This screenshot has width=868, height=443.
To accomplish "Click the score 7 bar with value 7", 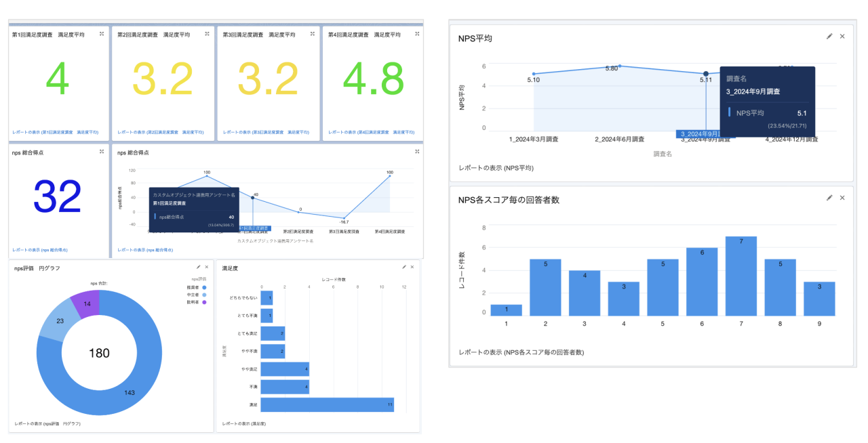I will pyautogui.click(x=741, y=276).
